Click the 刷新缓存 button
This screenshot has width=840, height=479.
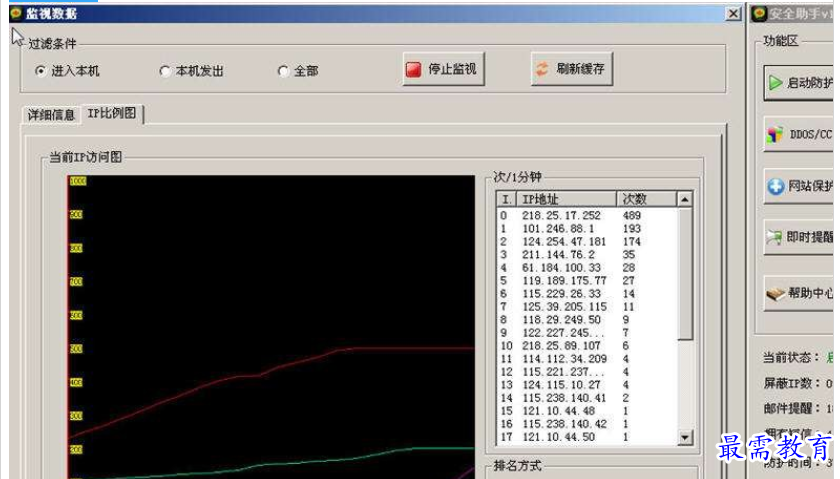[x=572, y=69]
